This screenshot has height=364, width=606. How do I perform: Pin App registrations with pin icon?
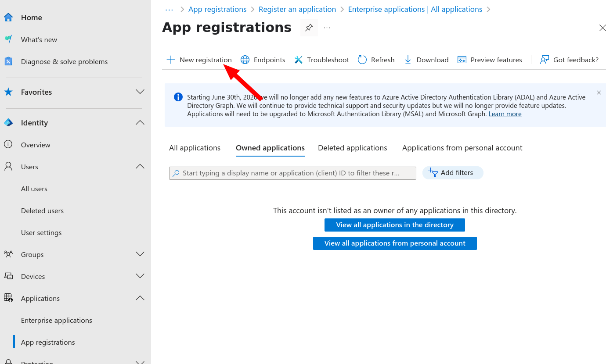click(x=309, y=28)
